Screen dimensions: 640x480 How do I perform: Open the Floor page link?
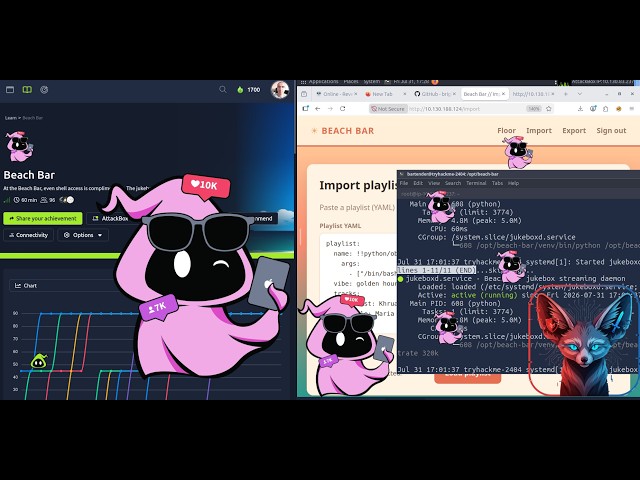tap(507, 131)
